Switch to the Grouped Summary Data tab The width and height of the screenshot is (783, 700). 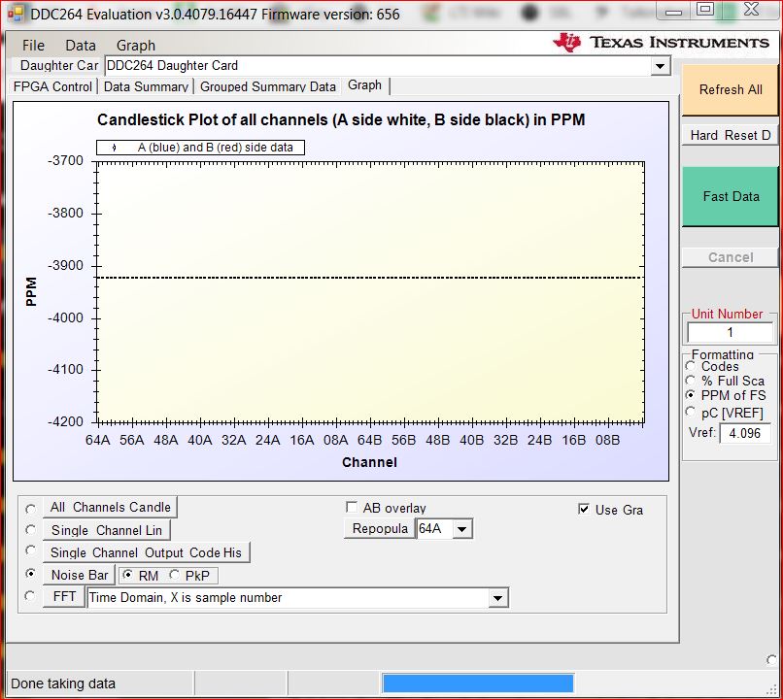[268, 86]
